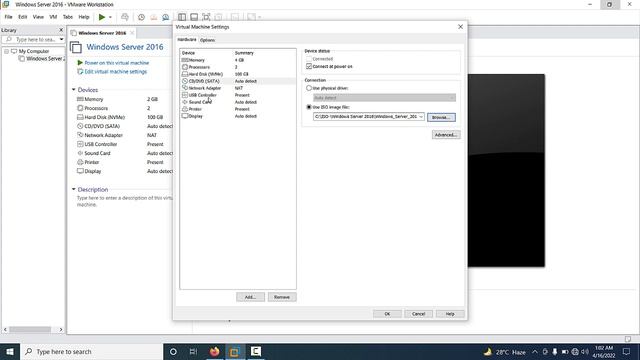This screenshot has width=640, height=360.
Task: Open the View menu
Action: [38, 17]
